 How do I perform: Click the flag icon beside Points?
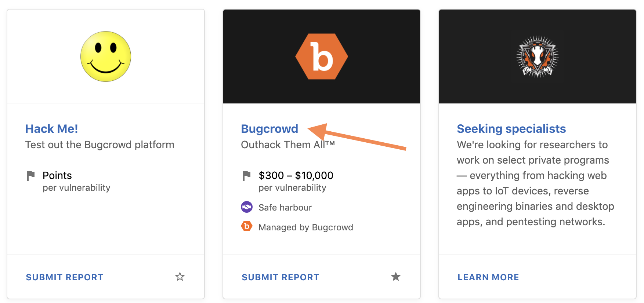tap(31, 176)
